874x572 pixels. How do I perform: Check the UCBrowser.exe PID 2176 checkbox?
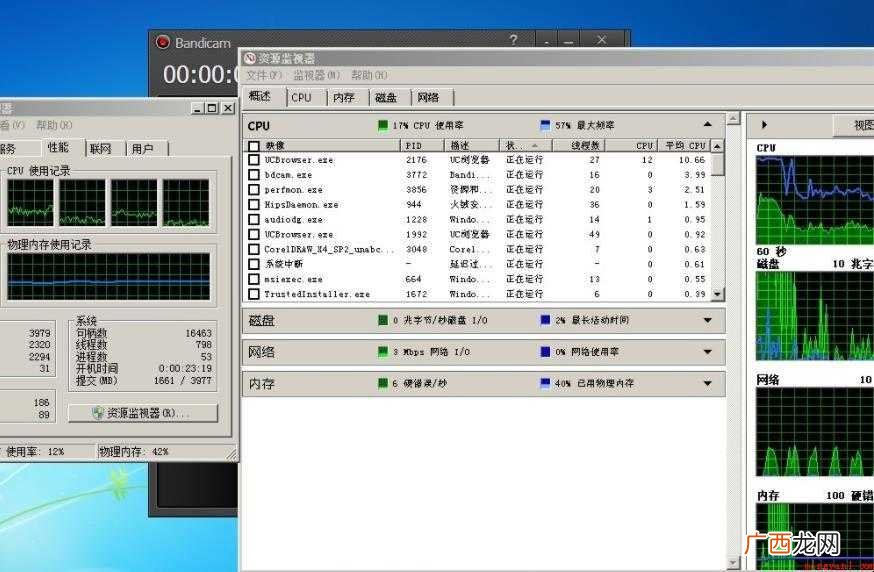point(254,159)
